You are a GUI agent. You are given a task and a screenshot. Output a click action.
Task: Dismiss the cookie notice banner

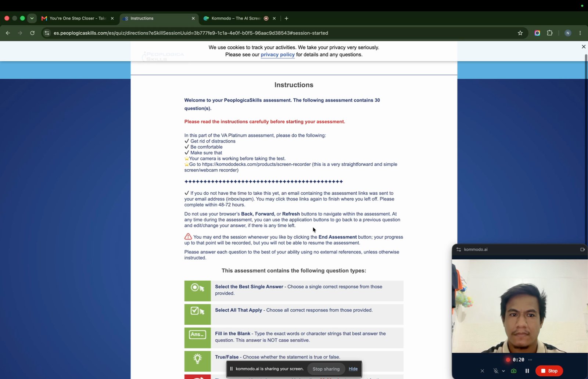click(x=583, y=47)
